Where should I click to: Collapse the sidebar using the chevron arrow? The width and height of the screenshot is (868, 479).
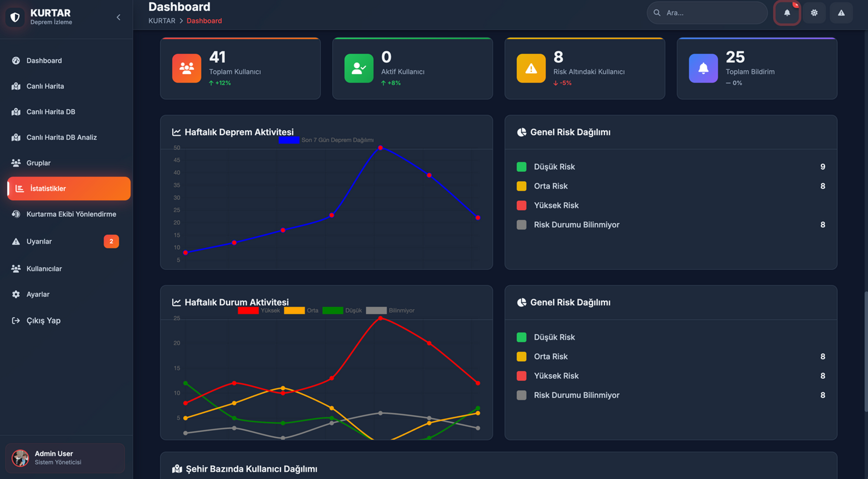[x=118, y=17]
